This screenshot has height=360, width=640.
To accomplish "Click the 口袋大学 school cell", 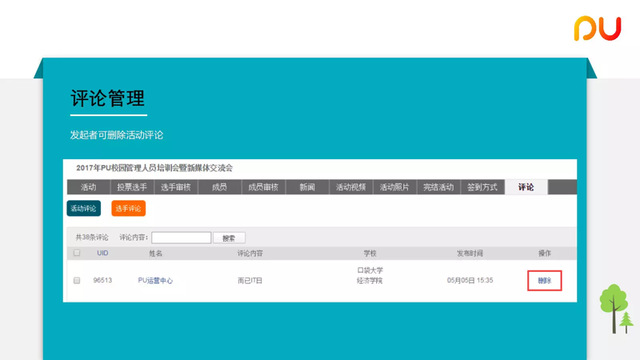I will (370, 270).
